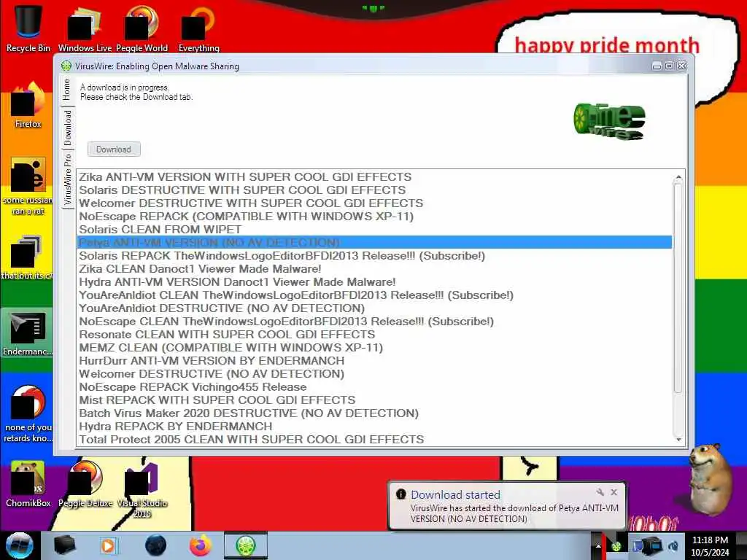747x560 pixels.
Task: Open the Recycle Bin desktop icon
Action: pos(28,27)
